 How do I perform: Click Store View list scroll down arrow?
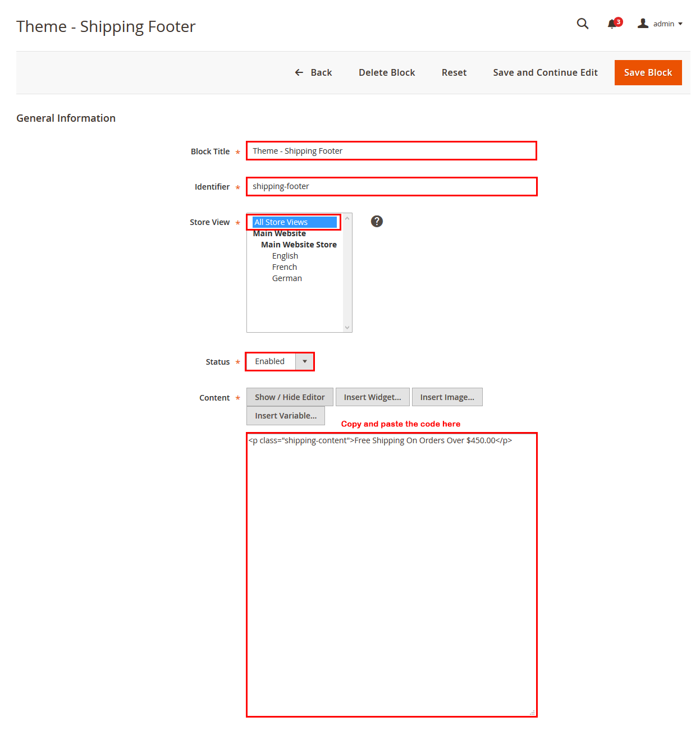[347, 328]
